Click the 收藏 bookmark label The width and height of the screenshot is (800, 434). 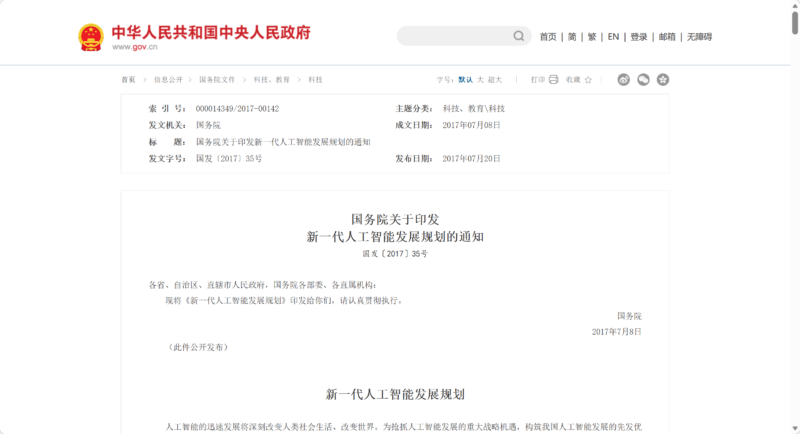tap(573, 80)
